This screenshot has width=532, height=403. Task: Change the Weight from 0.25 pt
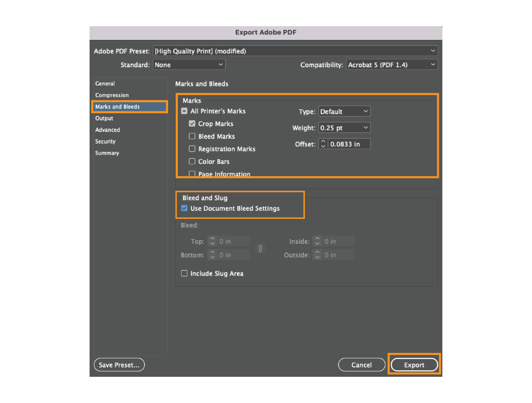pos(344,128)
